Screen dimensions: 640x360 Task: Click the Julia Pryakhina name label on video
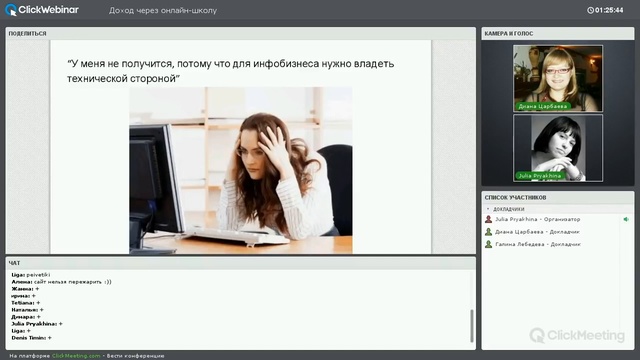pos(540,176)
